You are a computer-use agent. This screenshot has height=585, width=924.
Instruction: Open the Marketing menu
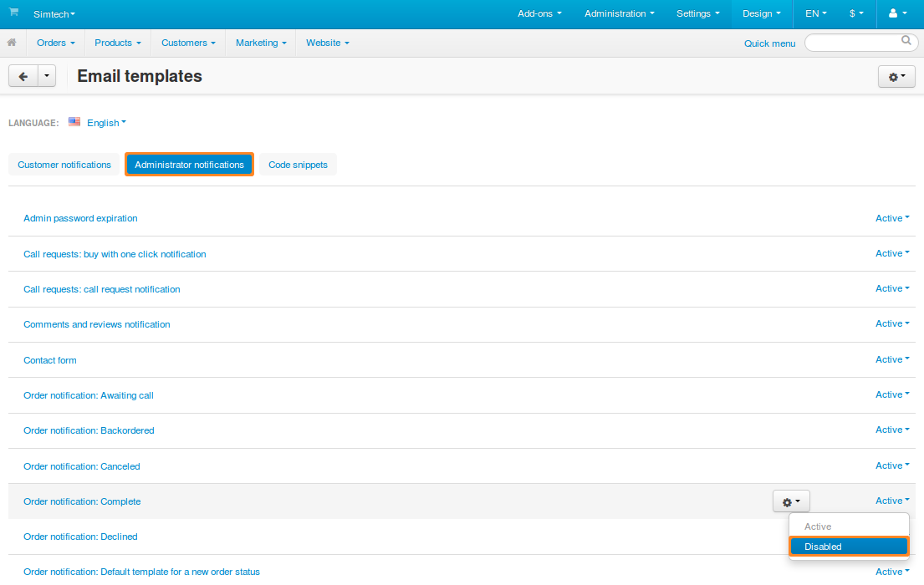[x=261, y=43]
